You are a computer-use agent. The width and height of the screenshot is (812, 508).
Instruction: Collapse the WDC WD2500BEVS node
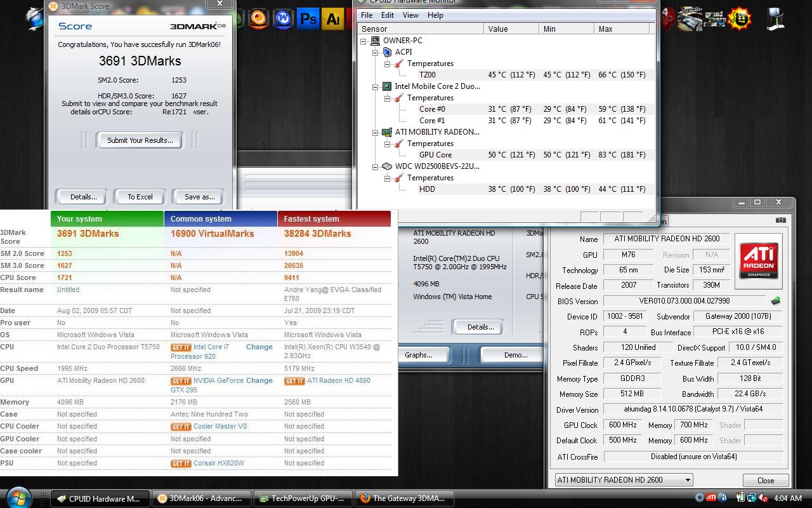tap(376, 167)
